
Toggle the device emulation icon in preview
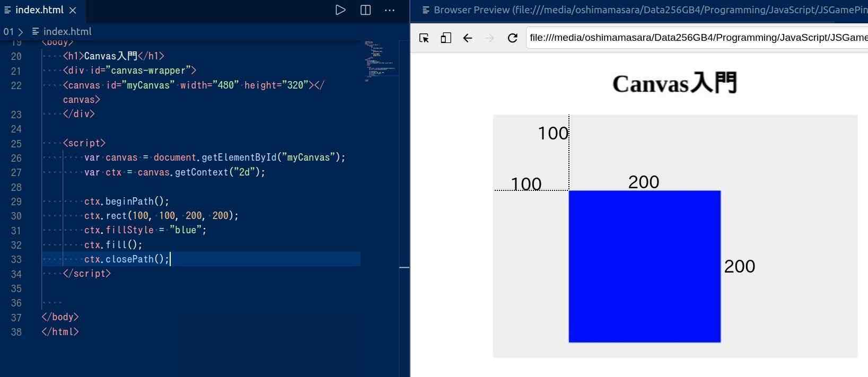click(446, 38)
